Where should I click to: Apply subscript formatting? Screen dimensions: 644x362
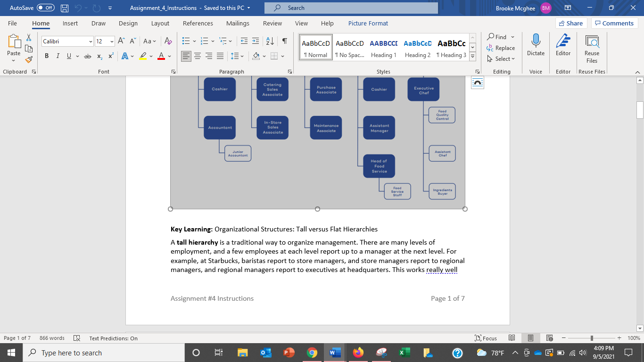pyautogui.click(x=99, y=56)
